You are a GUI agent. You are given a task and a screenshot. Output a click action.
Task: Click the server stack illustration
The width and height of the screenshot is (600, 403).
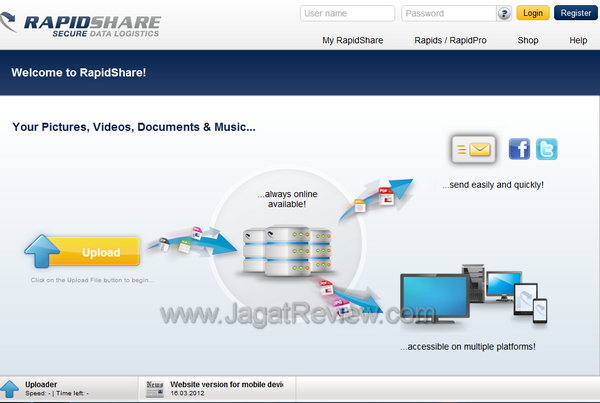(288, 251)
